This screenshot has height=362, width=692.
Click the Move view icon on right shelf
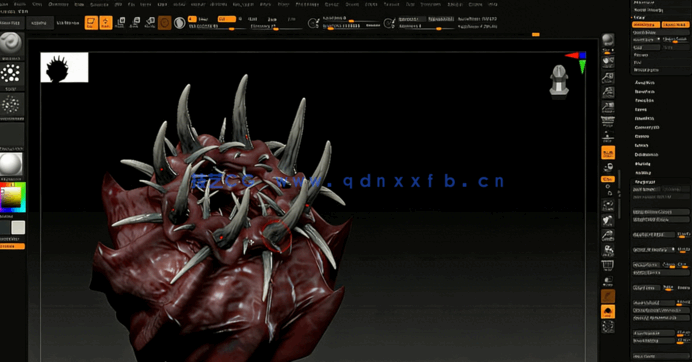click(x=608, y=220)
